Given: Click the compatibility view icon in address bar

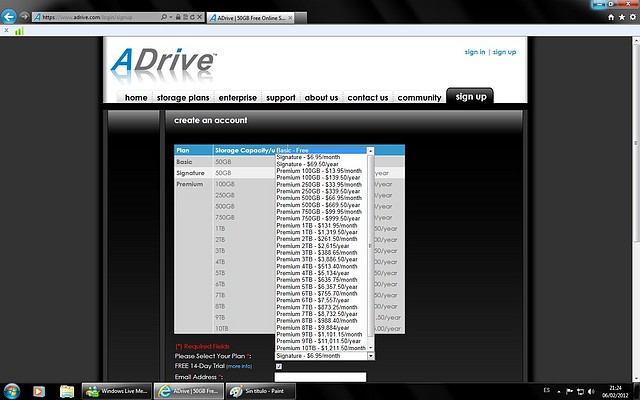Looking at the screenshot, I should pos(185,17).
